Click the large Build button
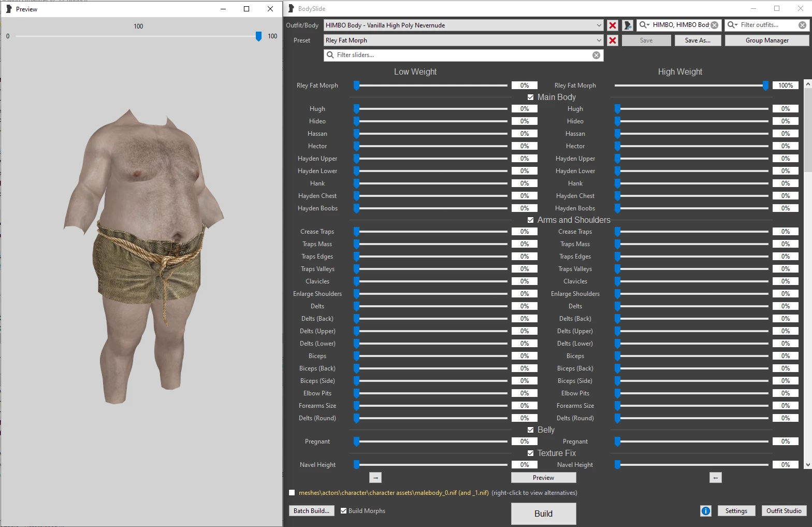 (543, 514)
